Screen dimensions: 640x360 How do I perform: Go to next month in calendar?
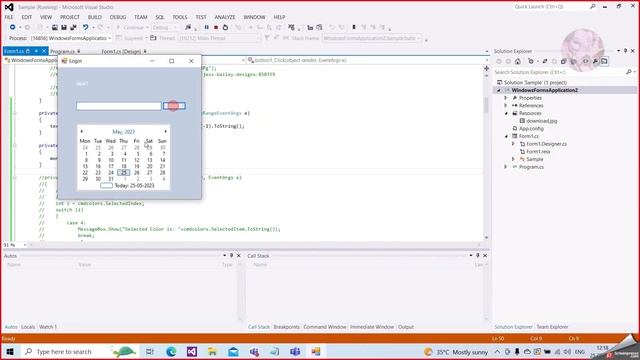tap(165, 131)
